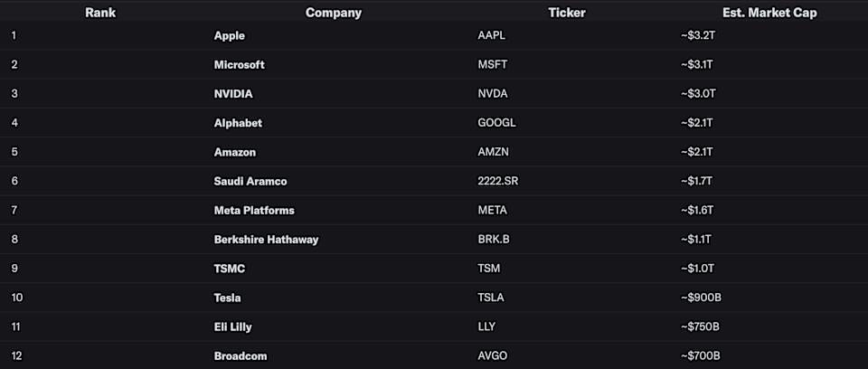Click the Company column header
The height and width of the screenshot is (369, 868).
click(x=334, y=13)
